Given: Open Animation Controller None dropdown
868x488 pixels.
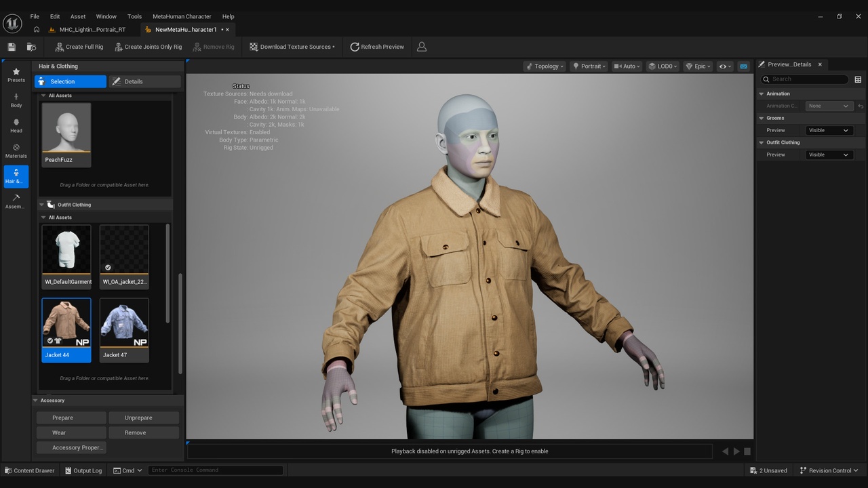Looking at the screenshot, I should coord(829,106).
